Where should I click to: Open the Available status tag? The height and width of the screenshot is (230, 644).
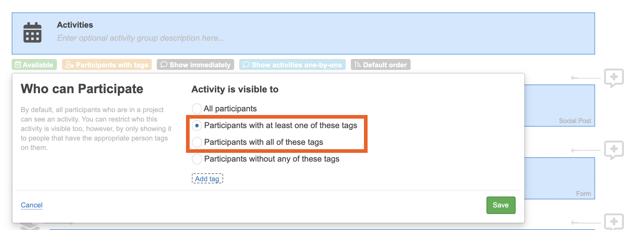(34, 65)
